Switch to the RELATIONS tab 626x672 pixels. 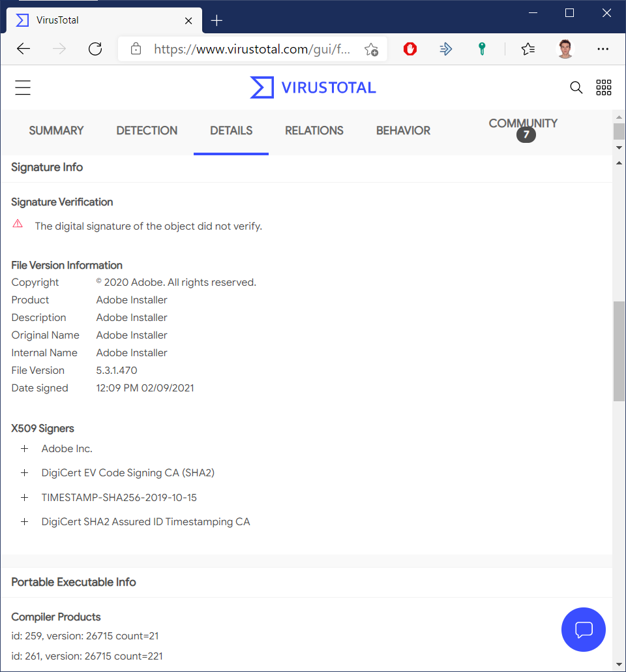(314, 130)
